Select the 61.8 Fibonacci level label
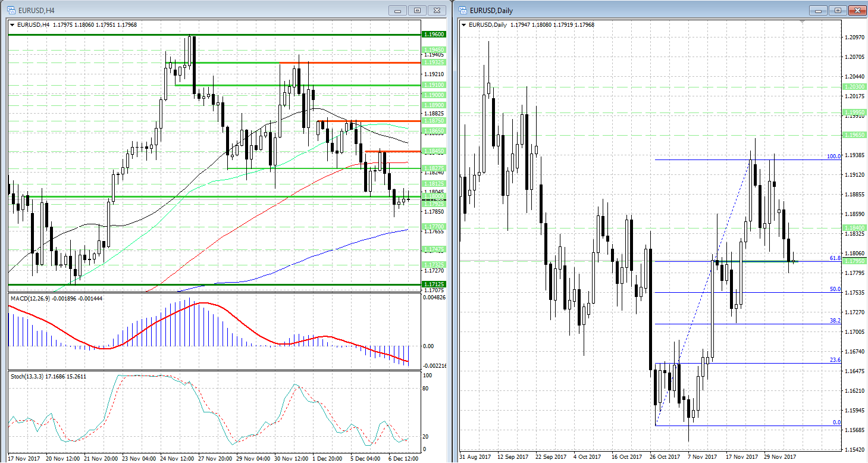This screenshot has height=463, width=868. tap(835, 258)
